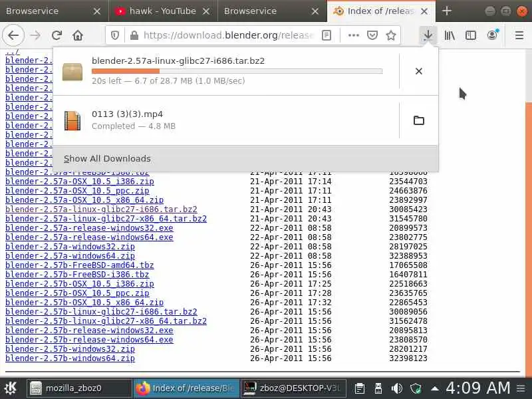Image resolution: width=532 pixels, height=399 pixels.
Task: Open blender-2.57b-OSX_10.5_i386.zip link
Action: point(80,284)
